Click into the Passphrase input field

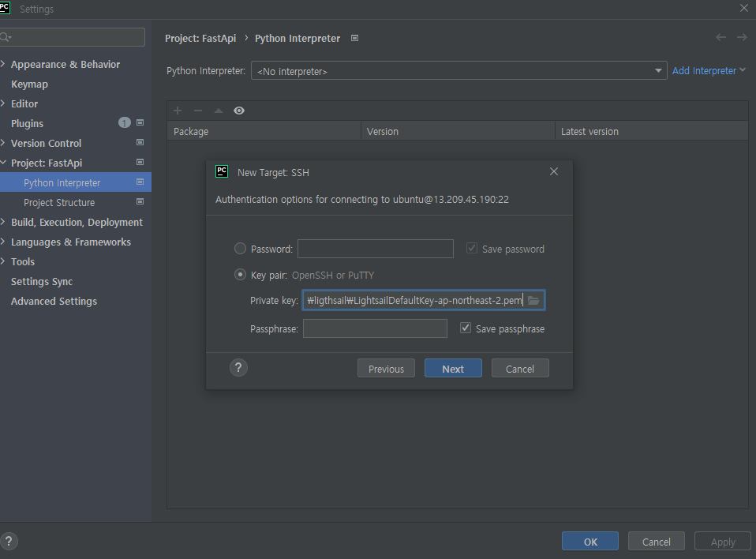pyautogui.click(x=375, y=328)
